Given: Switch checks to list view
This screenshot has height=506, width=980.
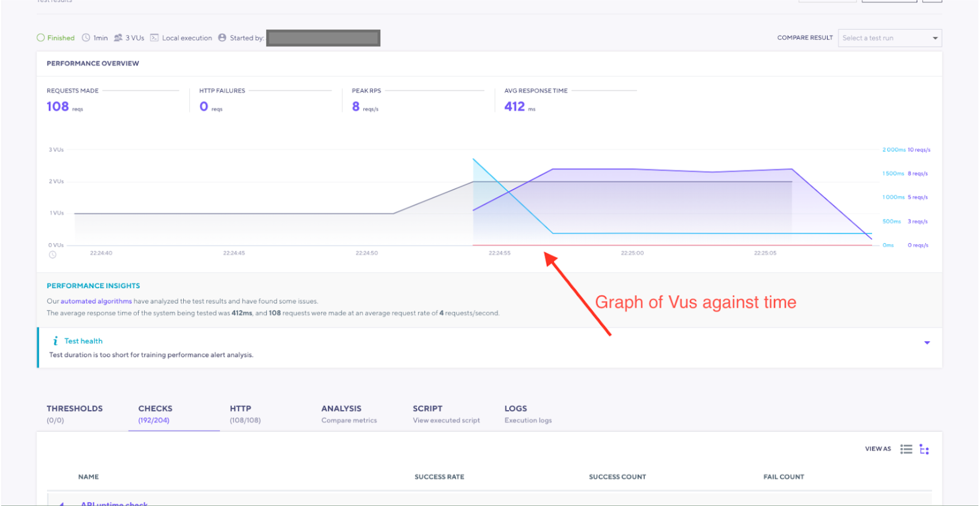Looking at the screenshot, I should (x=906, y=449).
